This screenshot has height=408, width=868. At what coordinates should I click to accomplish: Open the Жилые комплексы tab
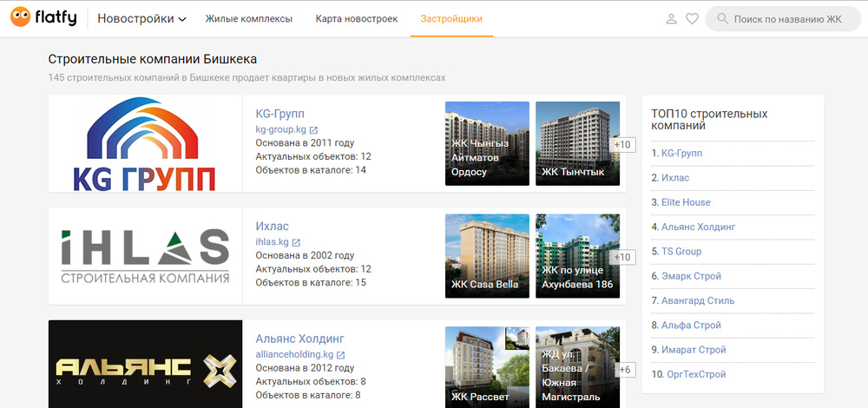248,19
